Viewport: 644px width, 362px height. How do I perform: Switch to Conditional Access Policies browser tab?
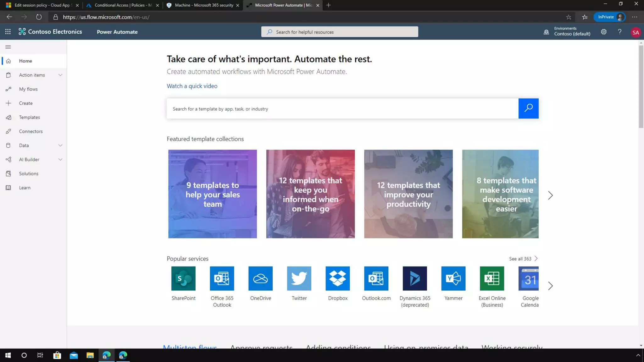123,5
